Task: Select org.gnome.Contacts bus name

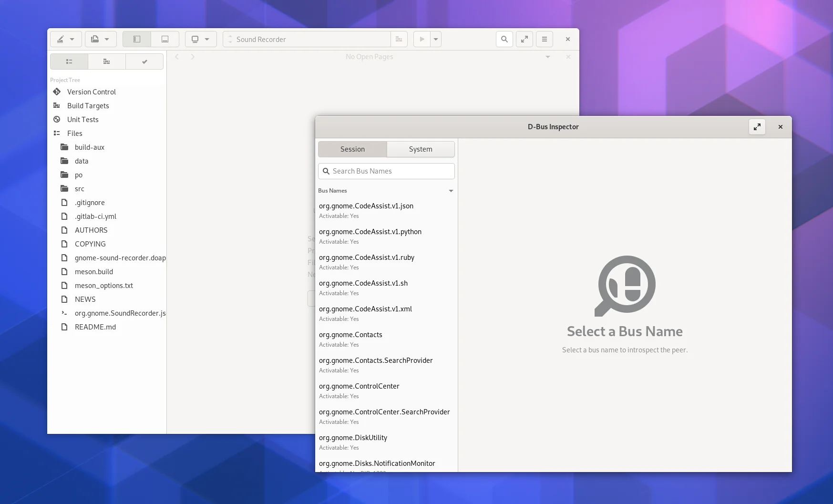Action: pos(350,335)
